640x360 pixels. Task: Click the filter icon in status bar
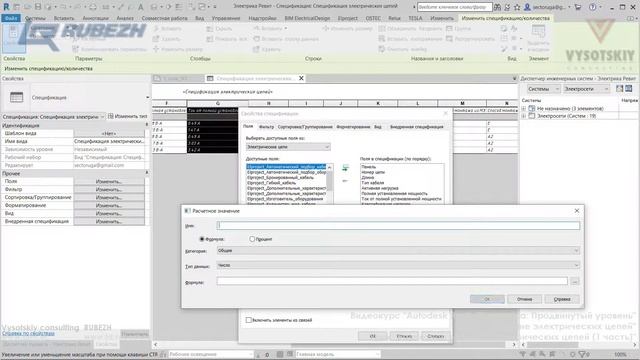coord(582,354)
